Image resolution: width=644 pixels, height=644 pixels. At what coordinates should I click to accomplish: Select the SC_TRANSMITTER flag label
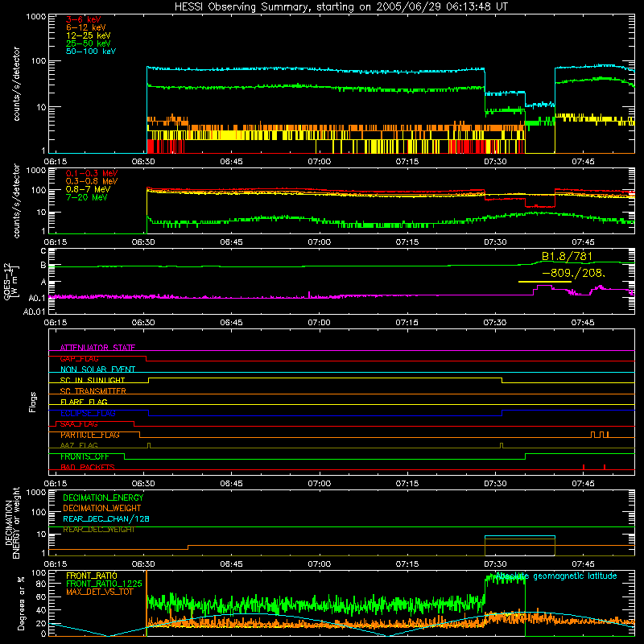pos(93,391)
